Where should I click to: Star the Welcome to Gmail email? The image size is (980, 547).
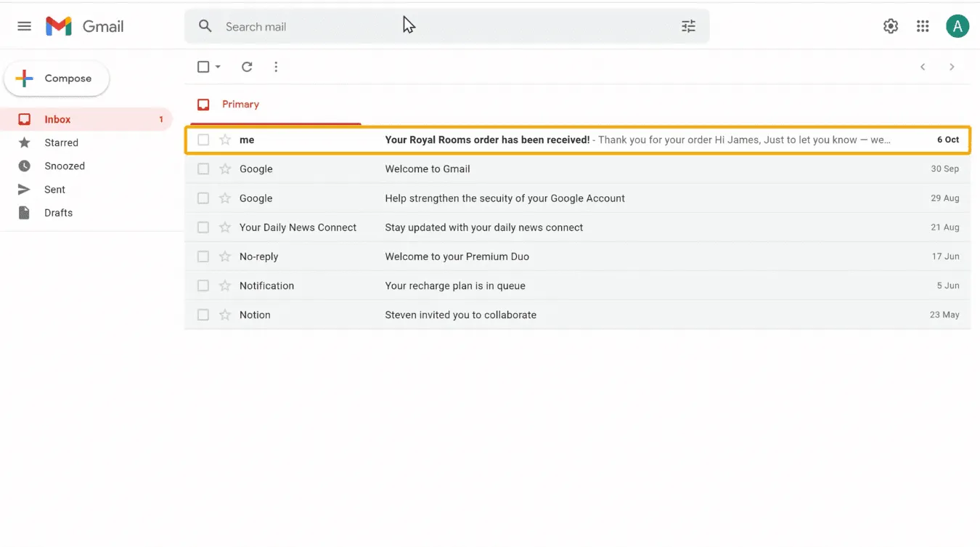(x=225, y=169)
